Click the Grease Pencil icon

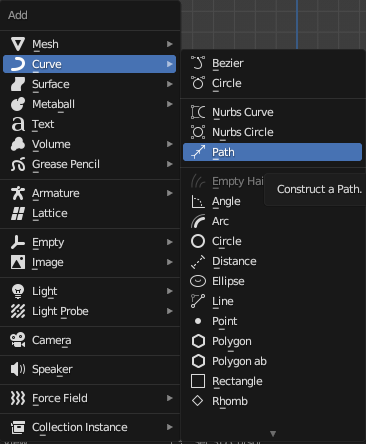[18, 164]
